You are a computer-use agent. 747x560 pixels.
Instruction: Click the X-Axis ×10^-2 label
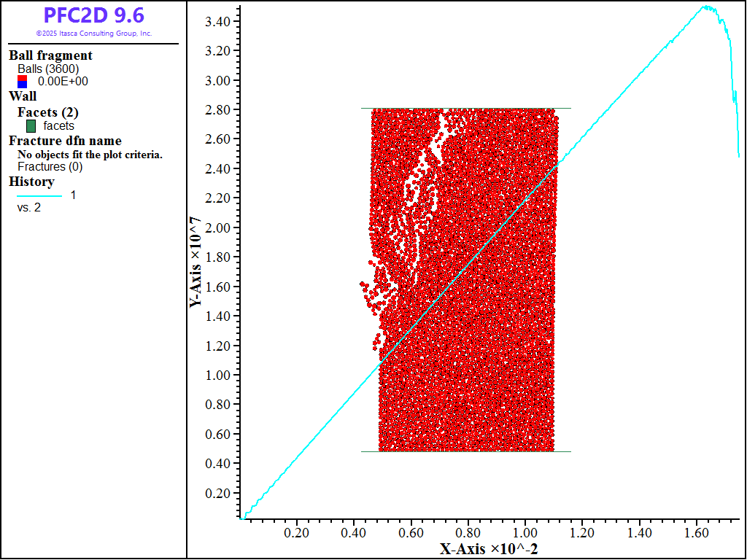click(x=489, y=548)
